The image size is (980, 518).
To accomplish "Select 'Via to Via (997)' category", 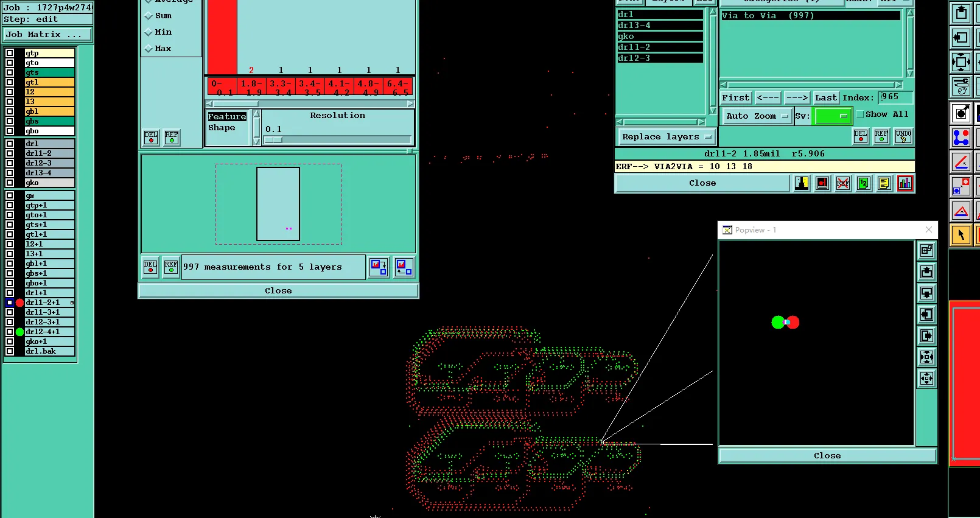I will [810, 16].
